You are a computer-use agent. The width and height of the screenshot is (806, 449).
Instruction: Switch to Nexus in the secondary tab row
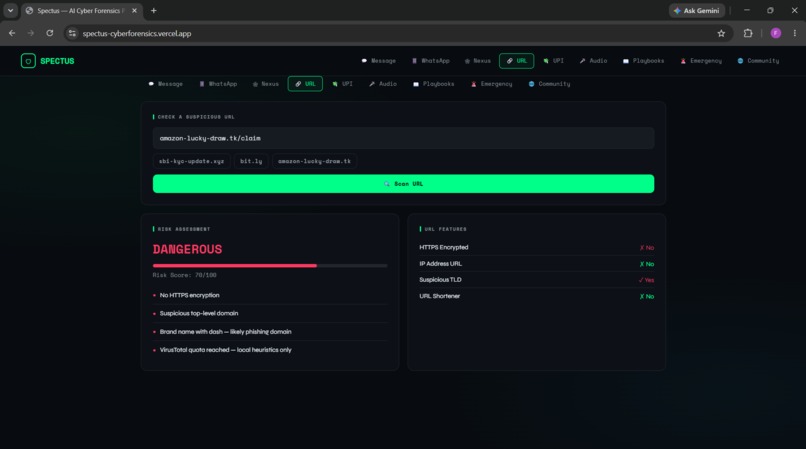[x=265, y=84]
